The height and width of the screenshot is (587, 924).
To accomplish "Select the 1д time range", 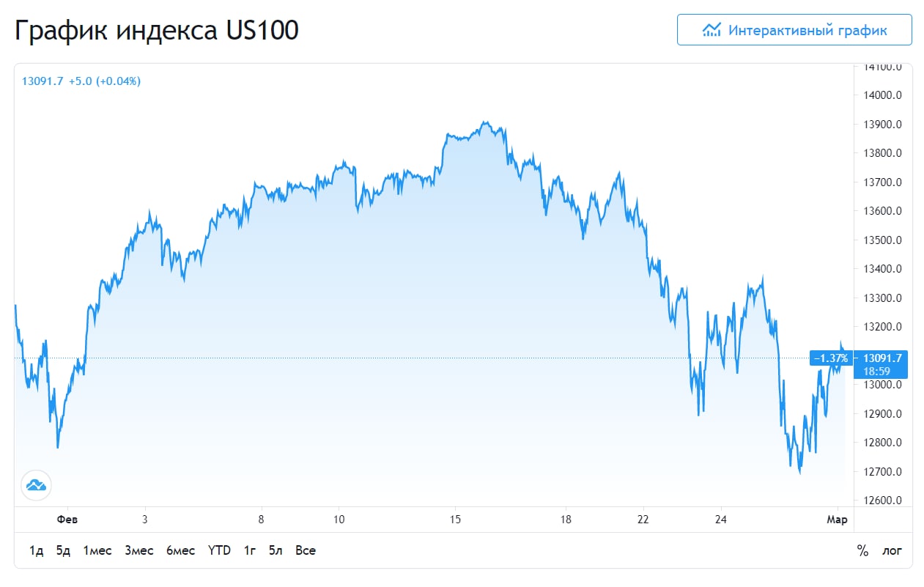I will coord(36,550).
